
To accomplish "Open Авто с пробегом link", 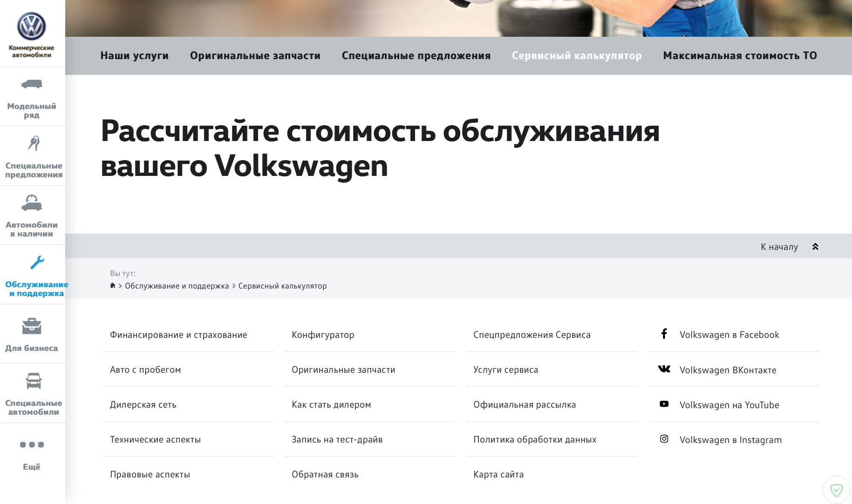I will (x=145, y=370).
